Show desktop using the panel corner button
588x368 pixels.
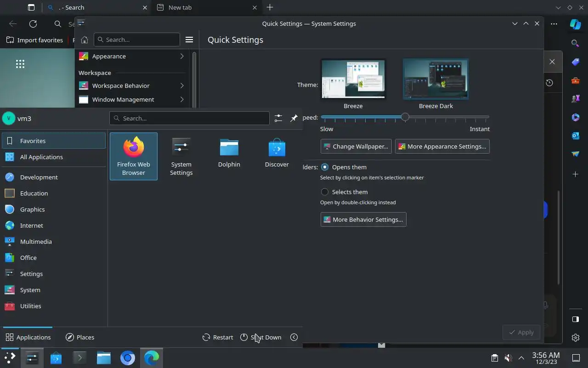tap(576, 357)
